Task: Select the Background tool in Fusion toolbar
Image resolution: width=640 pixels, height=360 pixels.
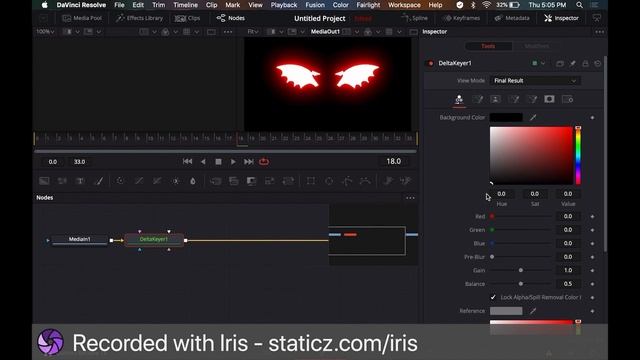Action: [x=44, y=181]
